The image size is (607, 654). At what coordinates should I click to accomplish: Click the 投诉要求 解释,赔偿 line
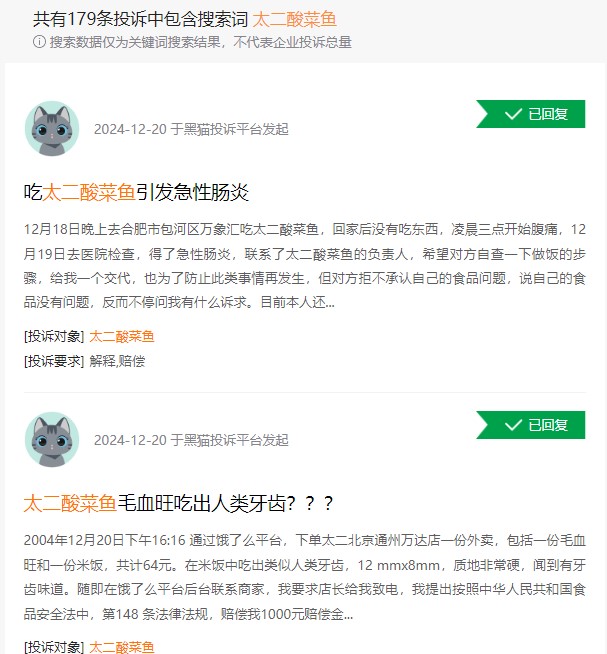[x=85, y=361]
